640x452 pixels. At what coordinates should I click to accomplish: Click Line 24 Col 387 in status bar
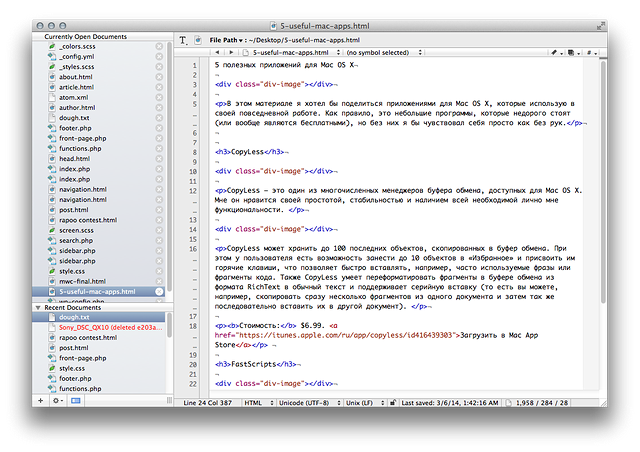207,403
